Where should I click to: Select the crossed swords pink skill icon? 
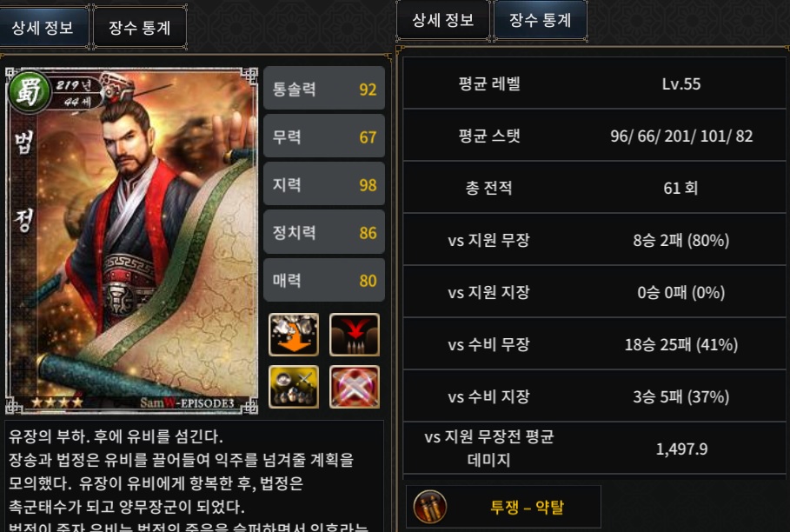(x=355, y=387)
